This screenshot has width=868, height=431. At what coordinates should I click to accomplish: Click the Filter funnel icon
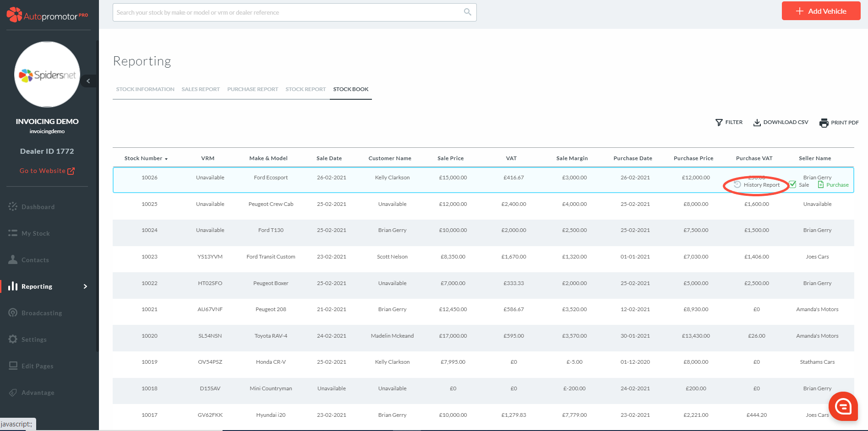click(x=719, y=123)
